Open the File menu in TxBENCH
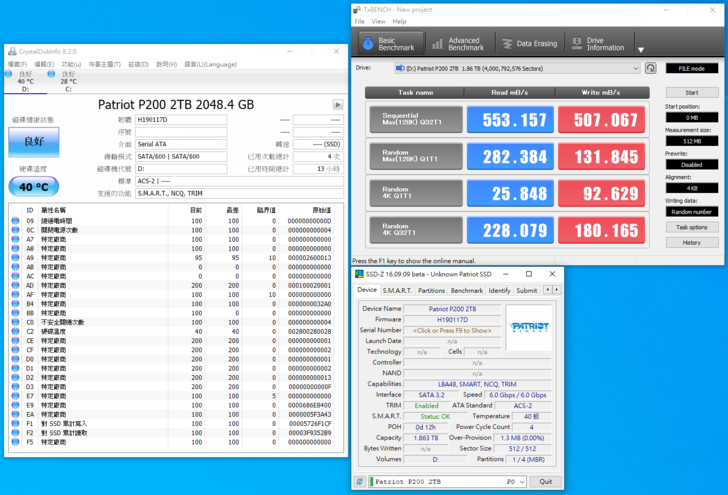Image resolution: width=728 pixels, height=495 pixels. 357,21
